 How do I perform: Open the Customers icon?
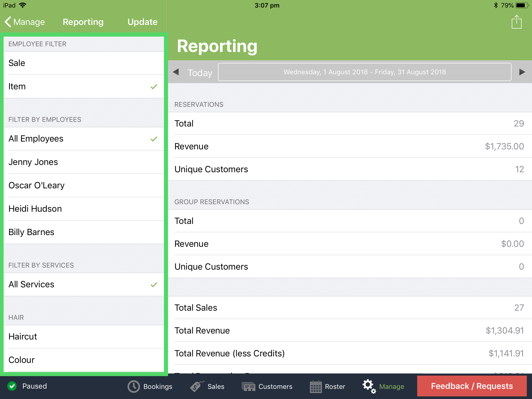coord(248,386)
